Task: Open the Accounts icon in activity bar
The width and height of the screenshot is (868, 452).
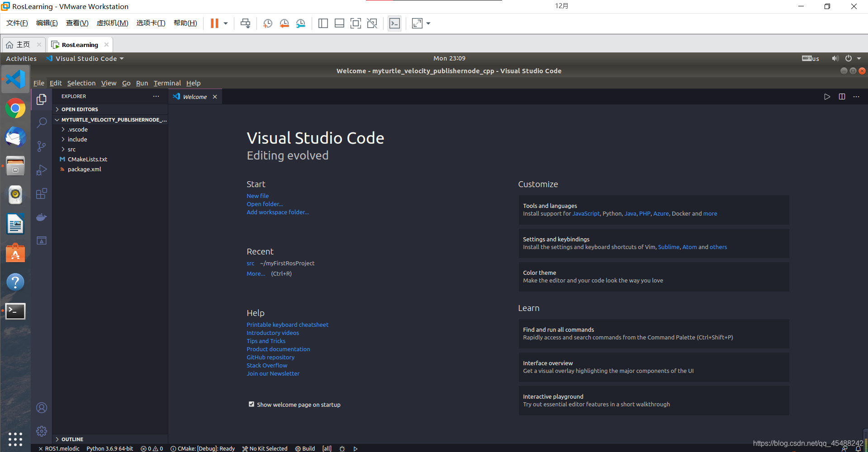Action: pyautogui.click(x=42, y=408)
